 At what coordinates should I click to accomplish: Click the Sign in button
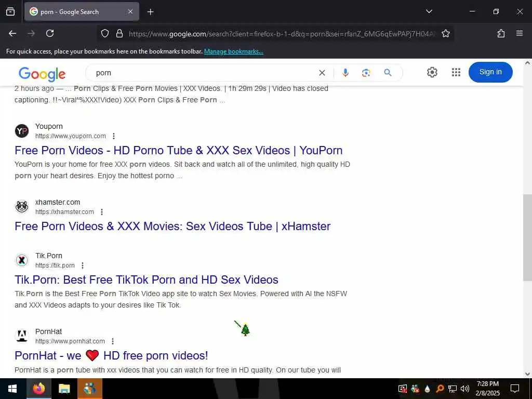click(490, 72)
